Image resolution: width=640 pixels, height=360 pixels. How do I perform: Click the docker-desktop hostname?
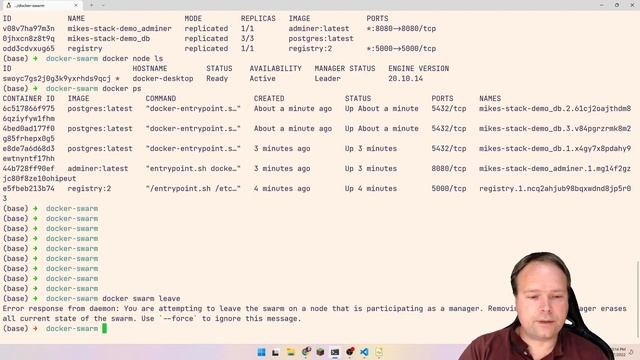(x=163, y=79)
